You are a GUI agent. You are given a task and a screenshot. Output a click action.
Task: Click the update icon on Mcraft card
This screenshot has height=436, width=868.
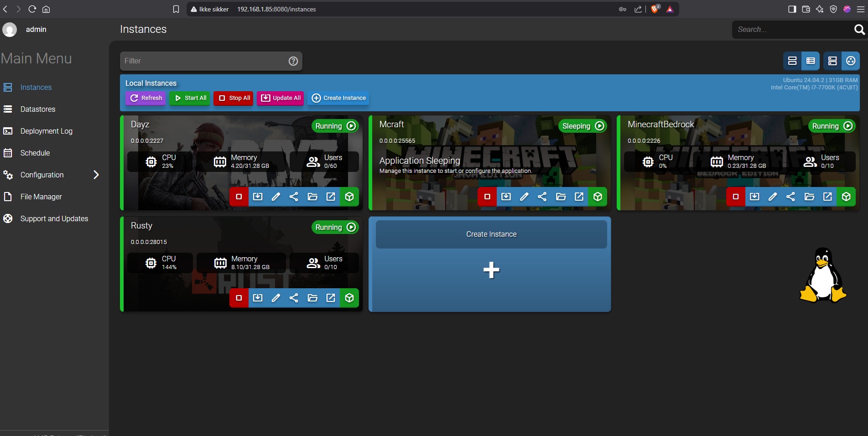click(506, 197)
